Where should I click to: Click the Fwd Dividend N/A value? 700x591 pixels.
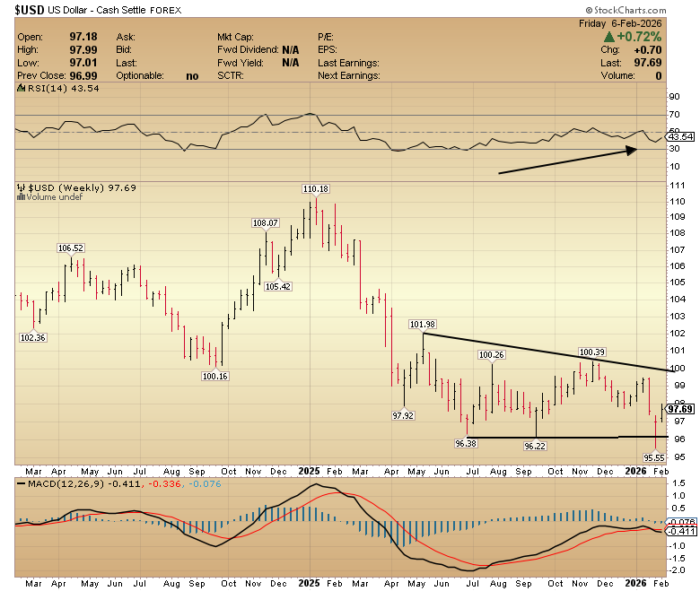(x=291, y=49)
